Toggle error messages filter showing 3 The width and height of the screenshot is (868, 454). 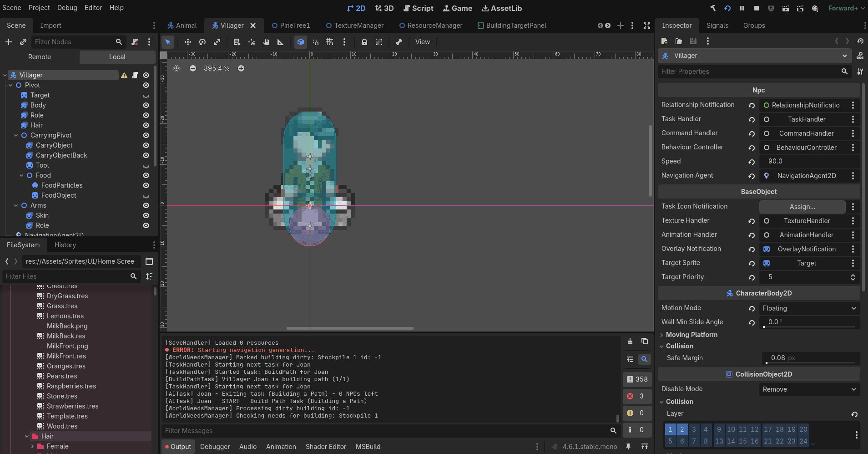pyautogui.click(x=636, y=396)
